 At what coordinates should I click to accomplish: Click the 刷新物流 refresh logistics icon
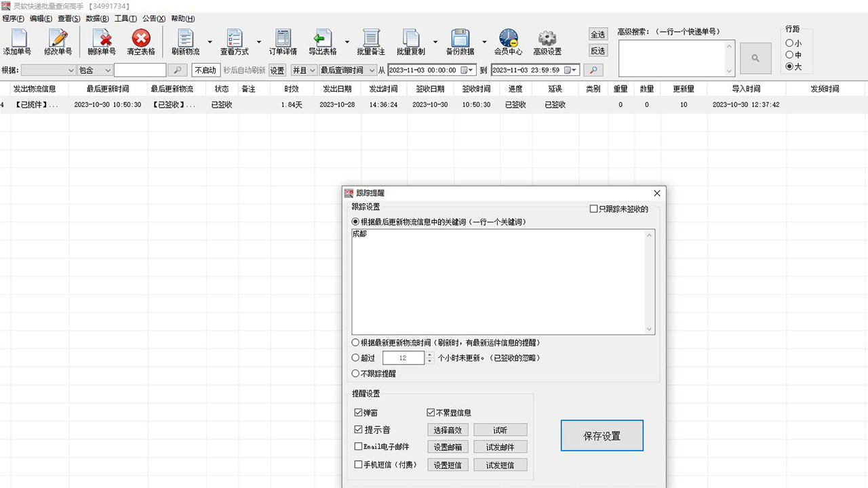coord(186,41)
